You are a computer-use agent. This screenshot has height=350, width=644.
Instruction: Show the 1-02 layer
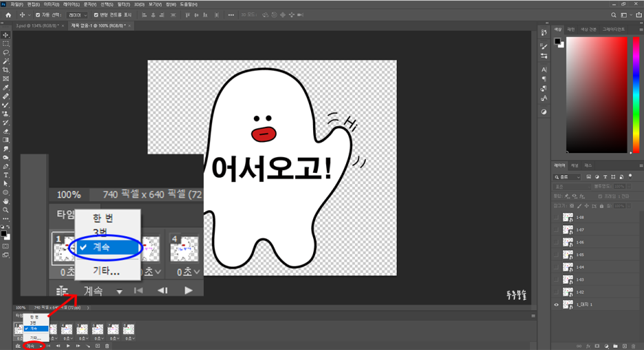(556, 292)
